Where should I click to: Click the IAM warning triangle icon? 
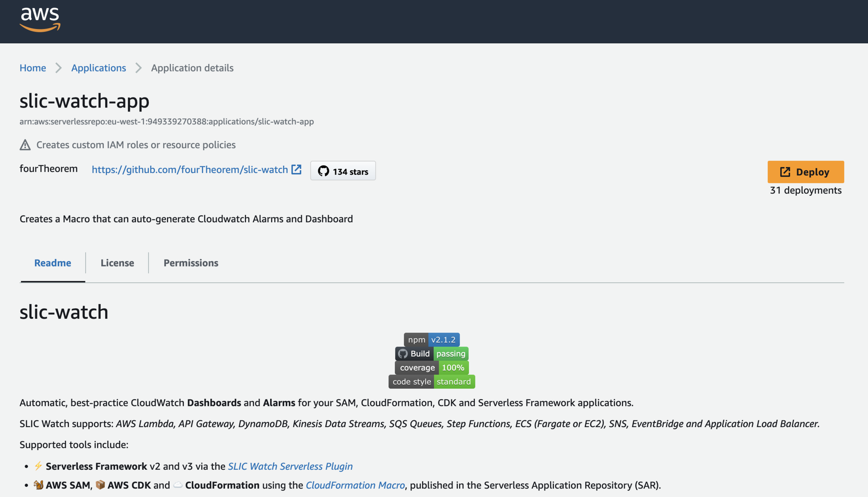(x=25, y=145)
